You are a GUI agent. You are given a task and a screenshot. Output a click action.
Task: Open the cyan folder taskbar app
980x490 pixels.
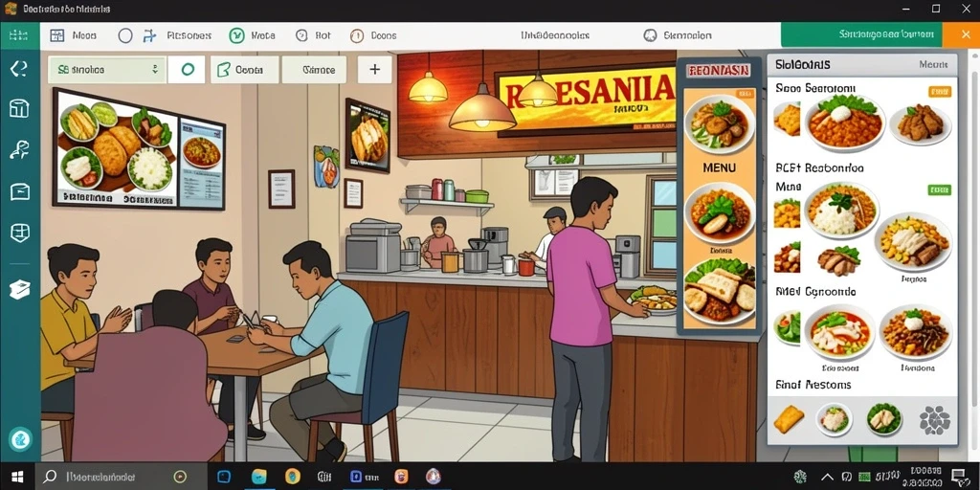click(x=258, y=477)
